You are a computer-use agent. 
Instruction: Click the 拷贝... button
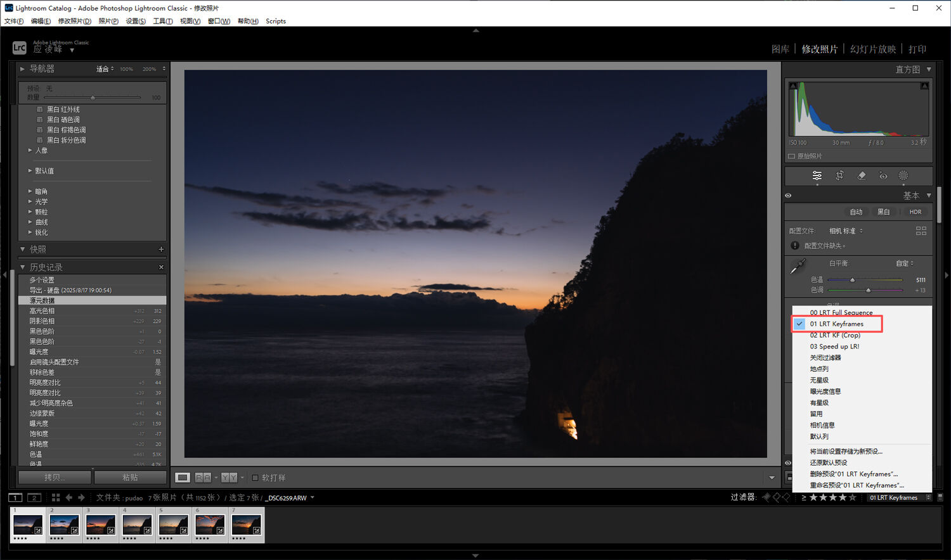pos(55,478)
